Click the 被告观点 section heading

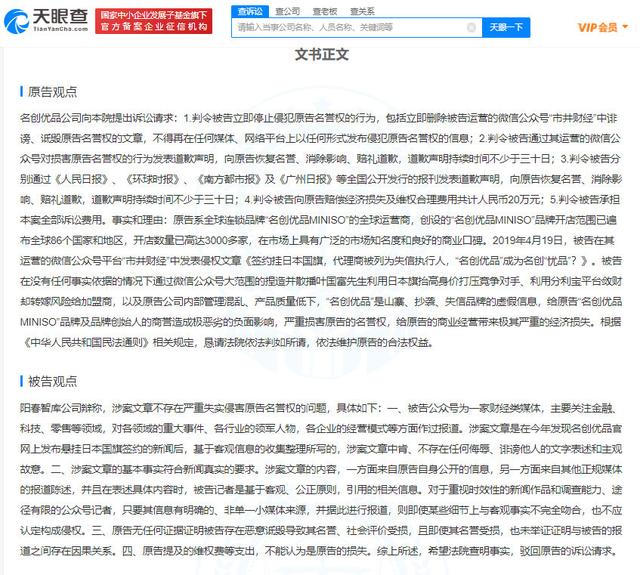click(x=52, y=381)
